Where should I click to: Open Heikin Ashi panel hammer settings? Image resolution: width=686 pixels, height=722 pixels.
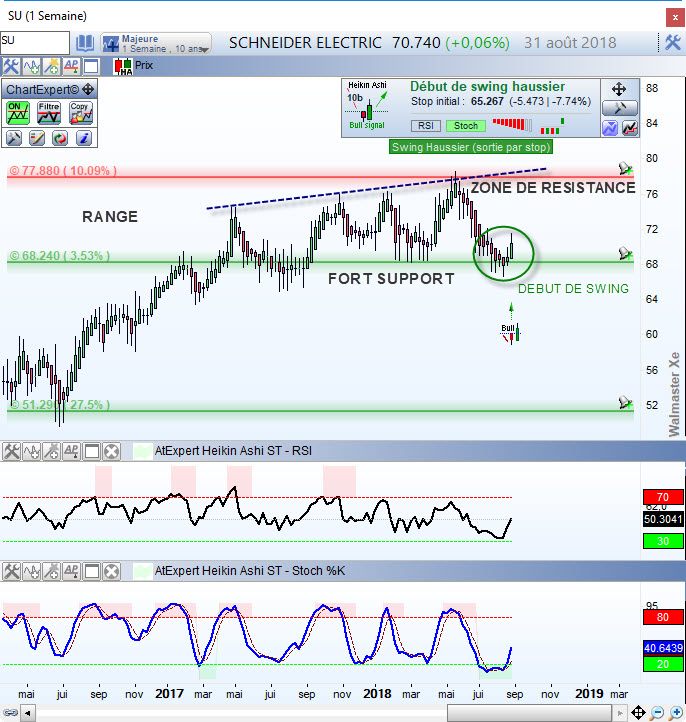620,108
